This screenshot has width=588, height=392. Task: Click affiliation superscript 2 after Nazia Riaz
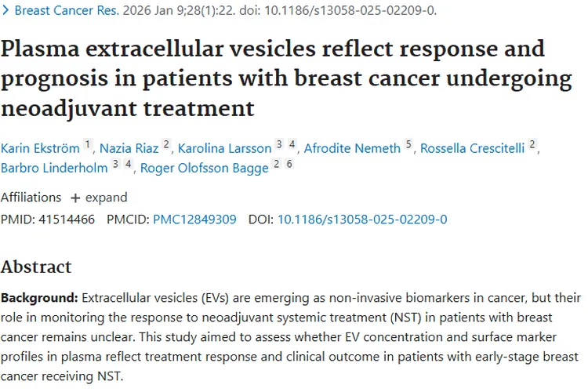(166, 145)
